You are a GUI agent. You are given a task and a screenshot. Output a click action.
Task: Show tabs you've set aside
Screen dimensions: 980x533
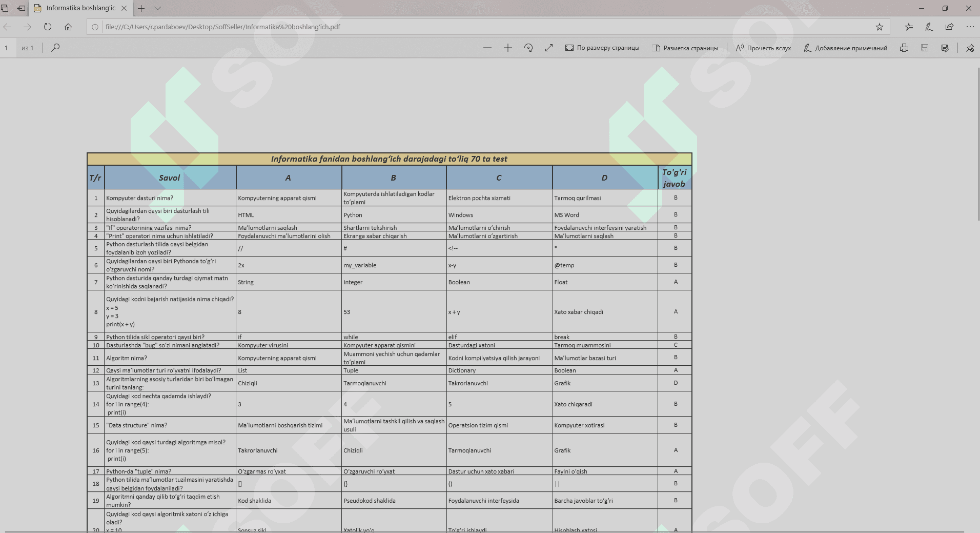tap(5, 8)
